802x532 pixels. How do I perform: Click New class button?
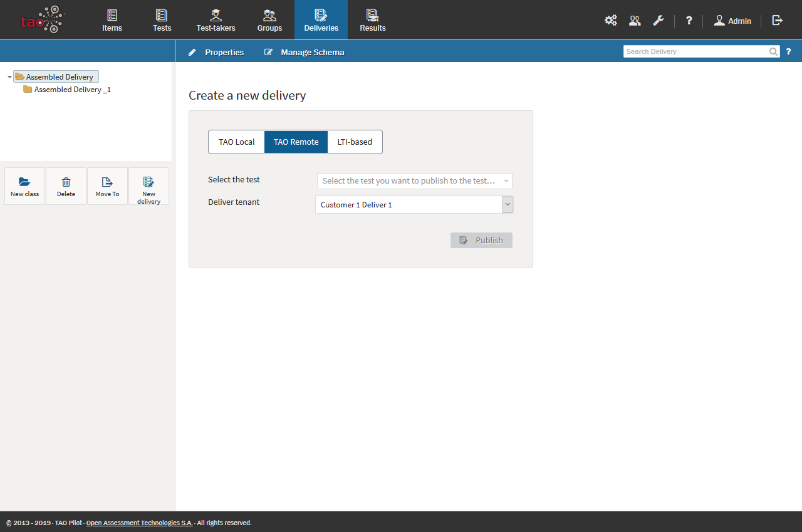coord(24,186)
